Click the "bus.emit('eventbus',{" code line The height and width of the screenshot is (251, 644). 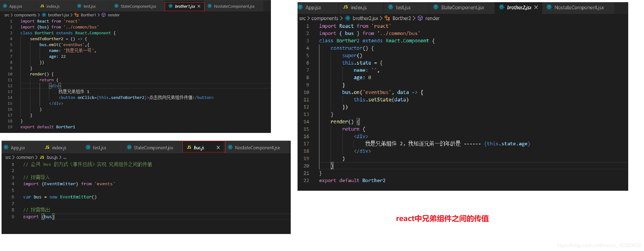[64, 45]
